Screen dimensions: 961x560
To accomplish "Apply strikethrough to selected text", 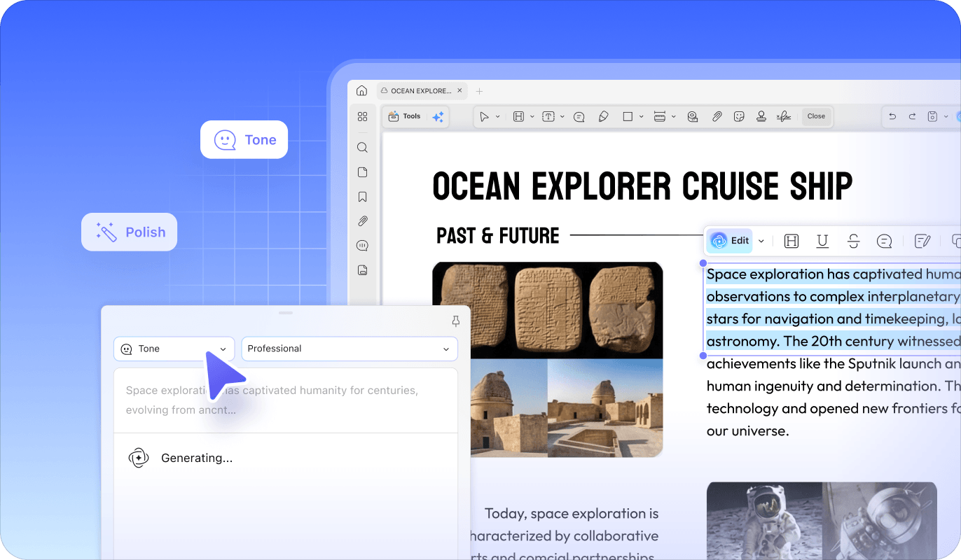I will click(x=853, y=241).
